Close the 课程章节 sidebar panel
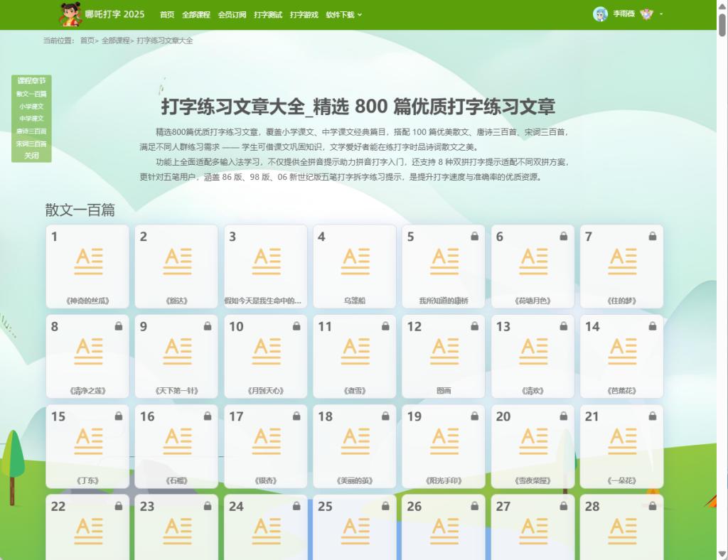Viewport: 728px width, 560px height. [x=31, y=156]
